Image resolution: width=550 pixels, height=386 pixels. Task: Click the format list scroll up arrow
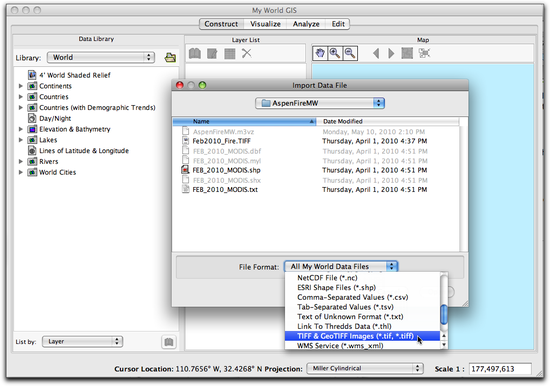pos(444,336)
